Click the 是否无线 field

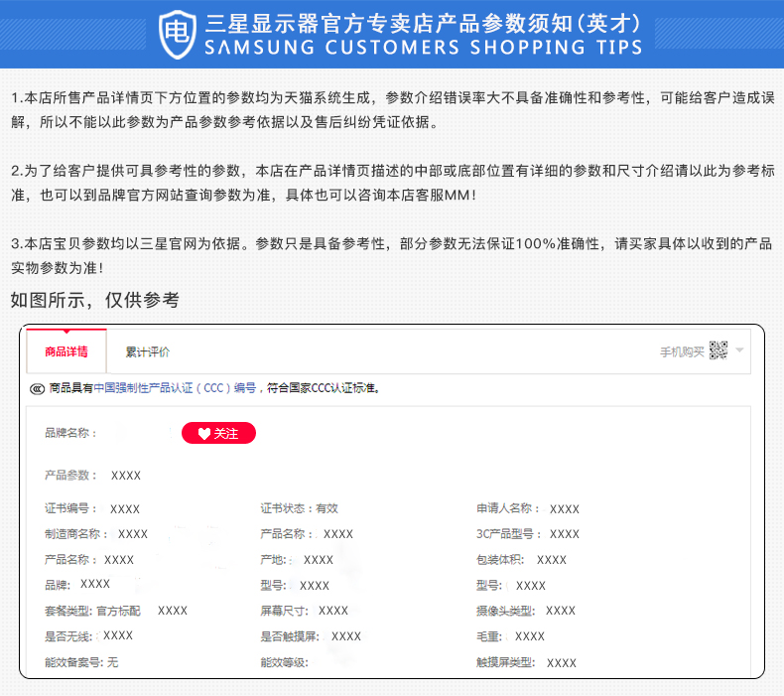(88, 636)
